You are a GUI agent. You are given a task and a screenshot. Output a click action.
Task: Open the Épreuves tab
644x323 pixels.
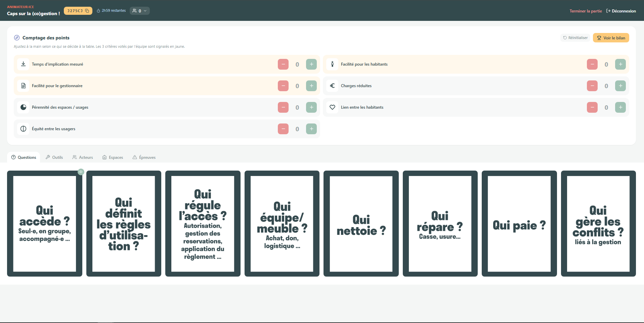[x=144, y=157]
